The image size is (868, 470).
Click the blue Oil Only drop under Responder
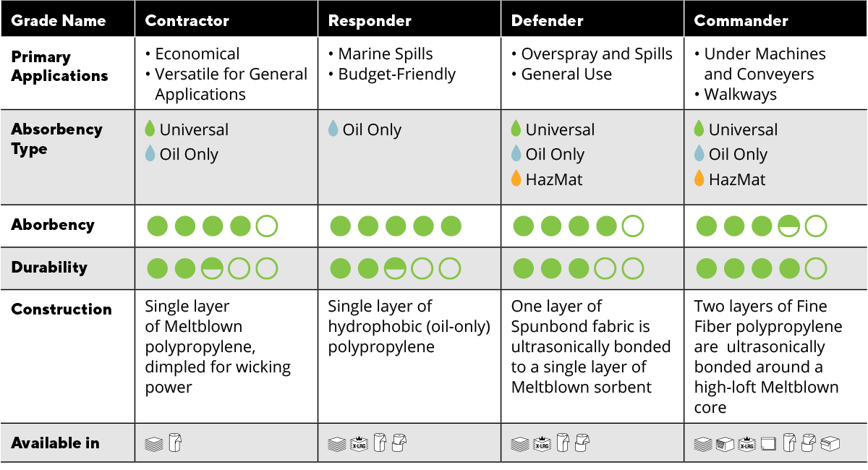point(333,129)
